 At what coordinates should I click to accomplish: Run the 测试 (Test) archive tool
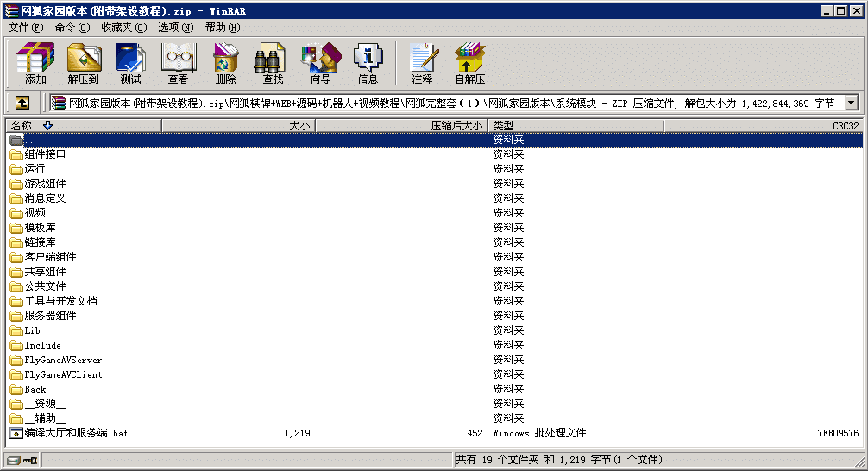(130, 63)
